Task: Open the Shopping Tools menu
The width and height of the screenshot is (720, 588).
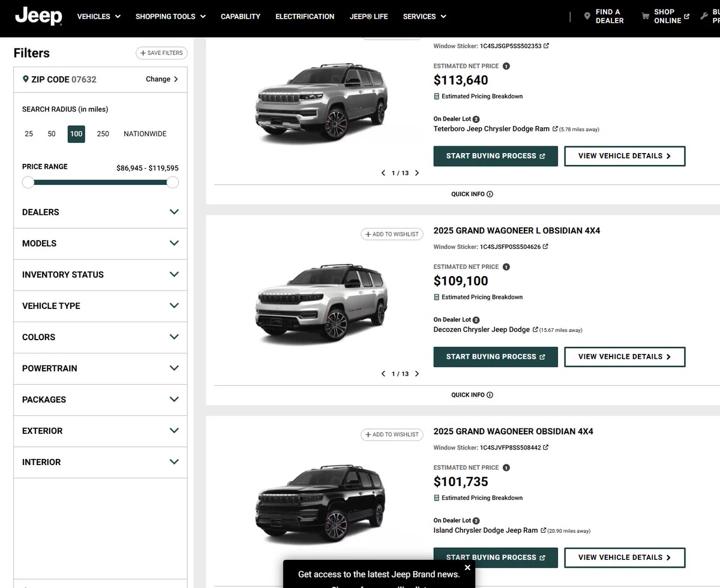Action: click(170, 16)
